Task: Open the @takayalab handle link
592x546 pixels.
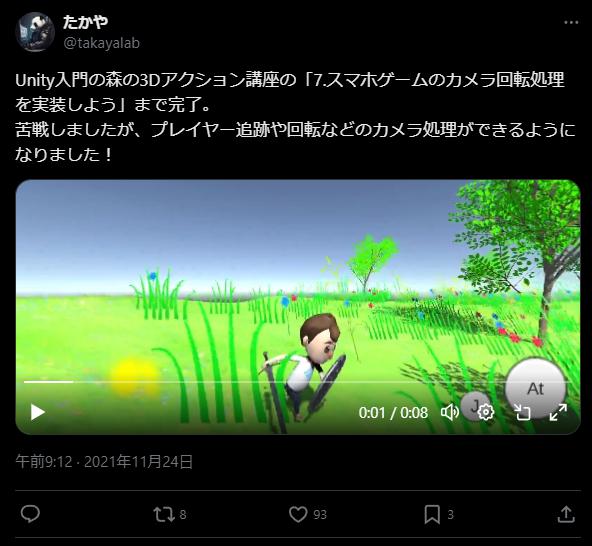Action: click(102, 43)
